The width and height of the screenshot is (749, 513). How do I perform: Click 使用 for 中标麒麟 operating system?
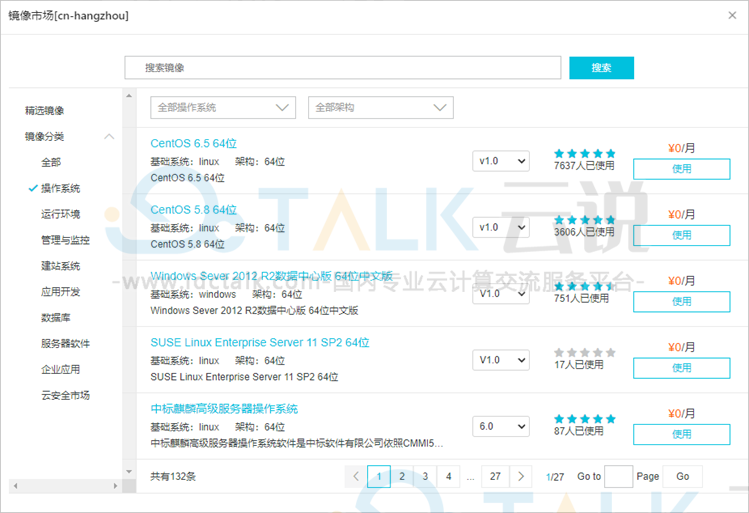pos(682,435)
